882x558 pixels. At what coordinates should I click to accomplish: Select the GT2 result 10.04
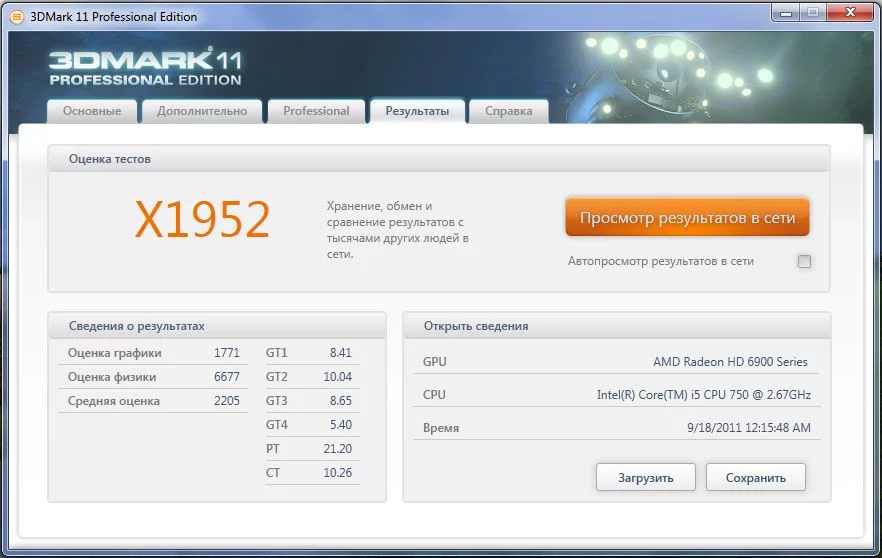[338, 377]
